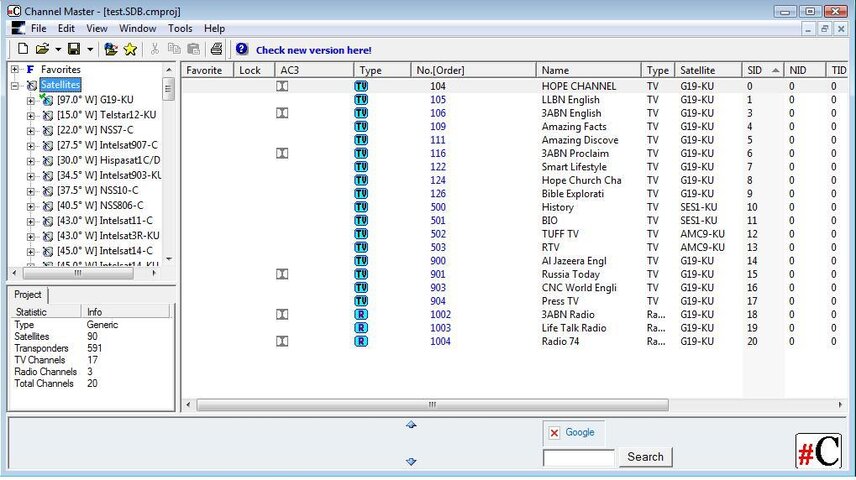The width and height of the screenshot is (856, 480).
Task: Click radio type icon of 3ABN Radio
Action: click(361, 315)
